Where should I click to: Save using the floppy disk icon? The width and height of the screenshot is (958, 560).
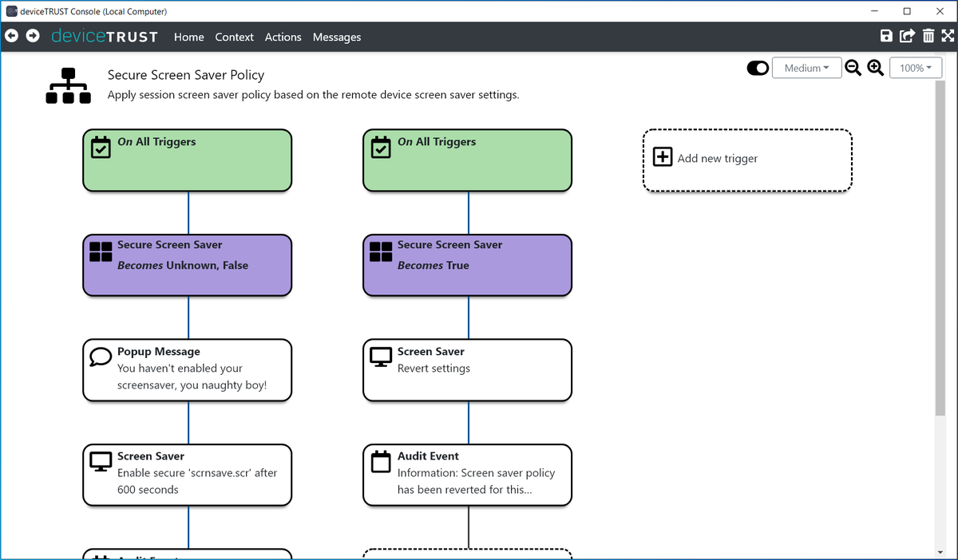(x=886, y=36)
